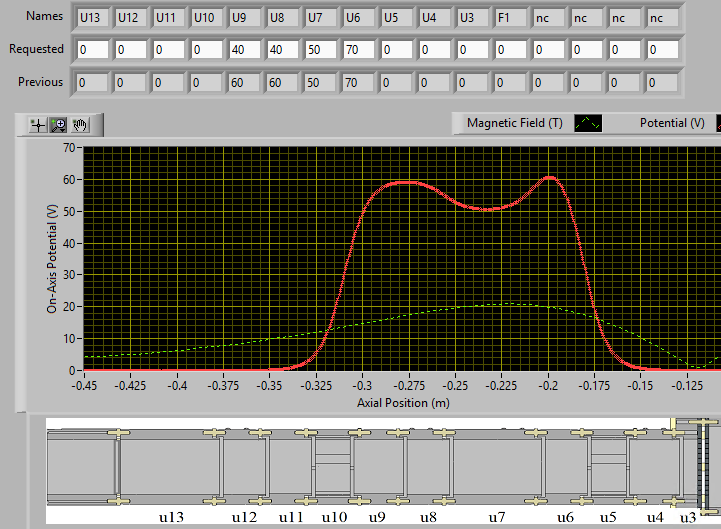Viewport: 721px width, 529px height.
Task: Click the 40 tick on the Y axis
Action: click(x=69, y=243)
